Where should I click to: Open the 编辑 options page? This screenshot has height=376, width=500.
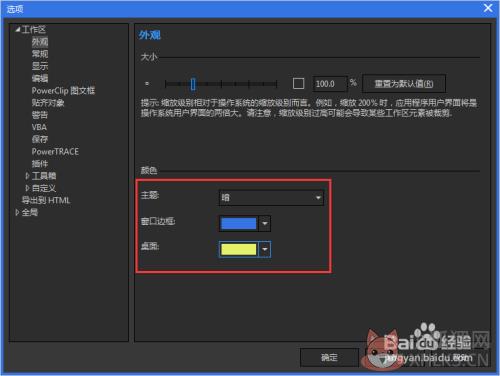pyautogui.click(x=40, y=78)
